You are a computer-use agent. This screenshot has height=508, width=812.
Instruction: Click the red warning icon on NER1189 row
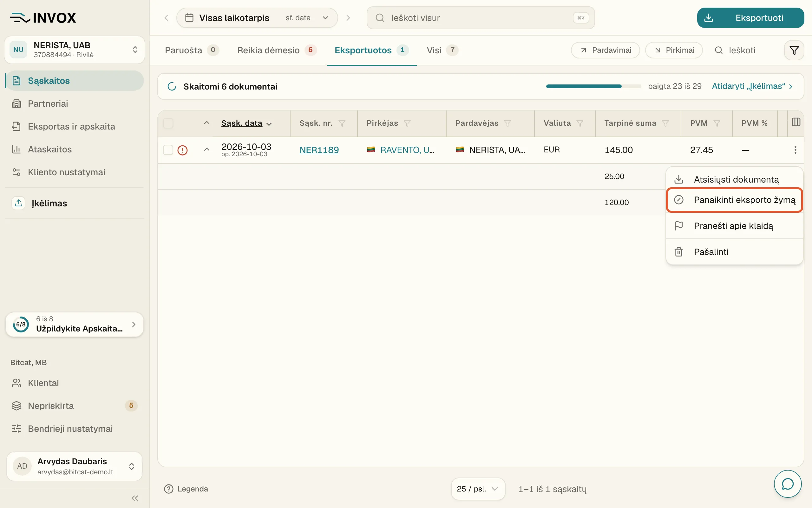click(x=182, y=150)
